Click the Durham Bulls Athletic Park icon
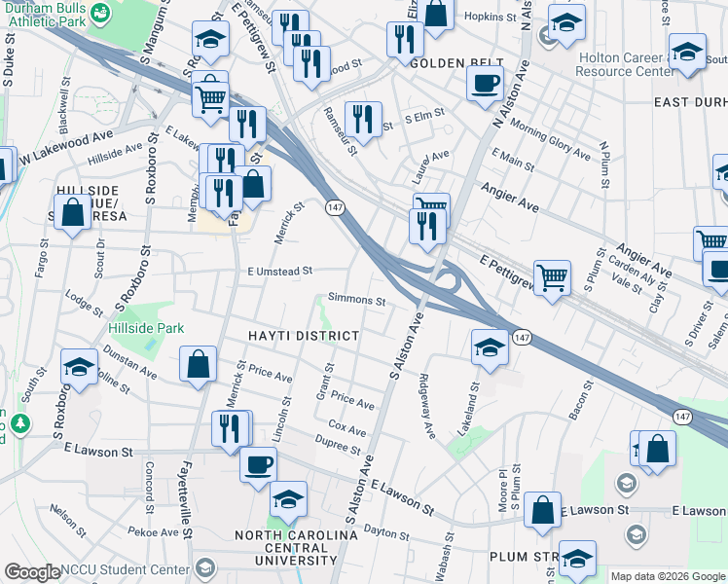 pyautogui.click(x=99, y=15)
